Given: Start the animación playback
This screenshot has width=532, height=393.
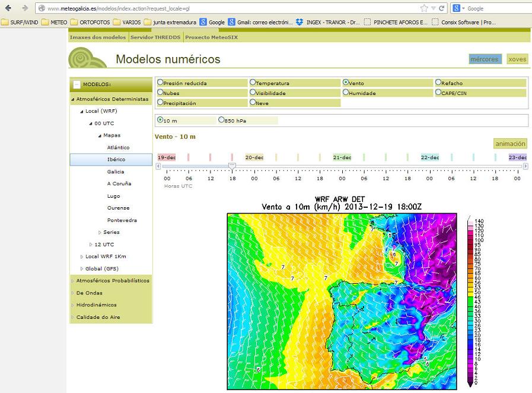Looking at the screenshot, I should tap(510, 144).
